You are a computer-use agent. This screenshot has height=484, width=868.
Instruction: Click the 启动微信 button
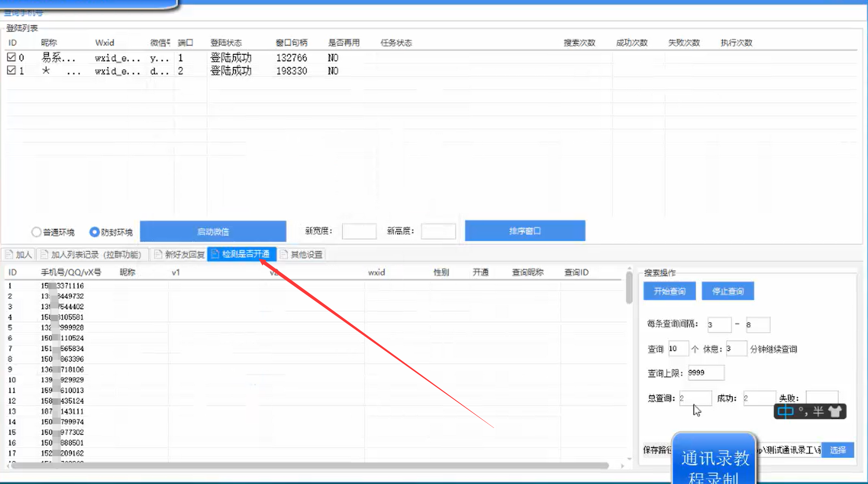click(213, 231)
